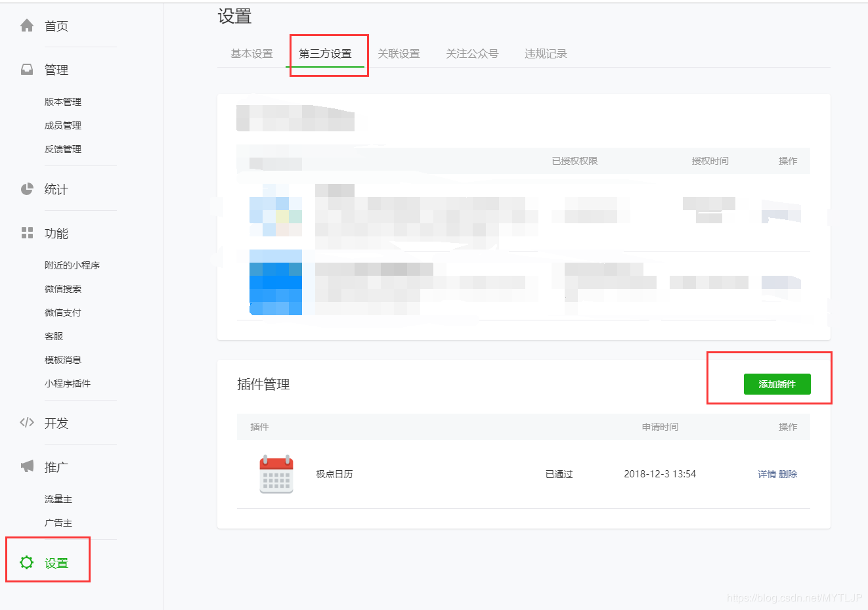868x610 pixels.
Task: Switch to 关联设置 tab
Action: [x=399, y=54]
